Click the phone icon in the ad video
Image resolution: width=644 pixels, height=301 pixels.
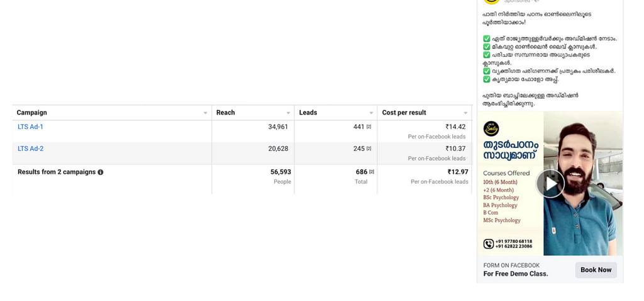488,244
